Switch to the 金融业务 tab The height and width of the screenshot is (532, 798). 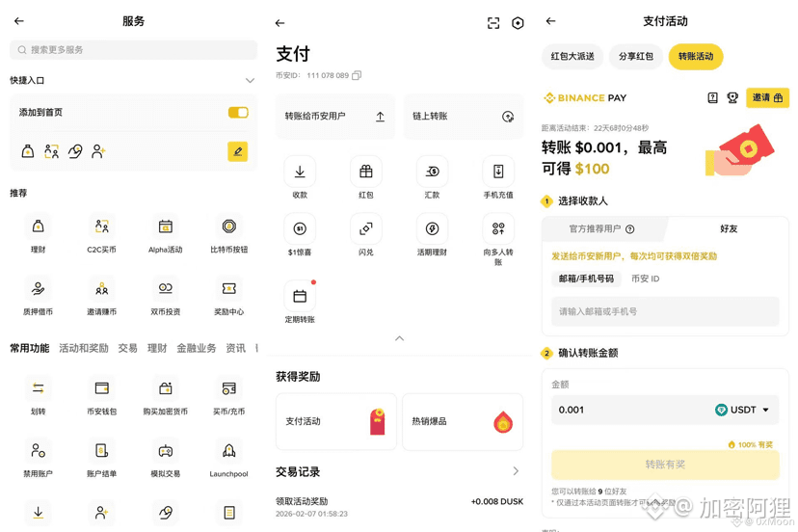(x=197, y=348)
